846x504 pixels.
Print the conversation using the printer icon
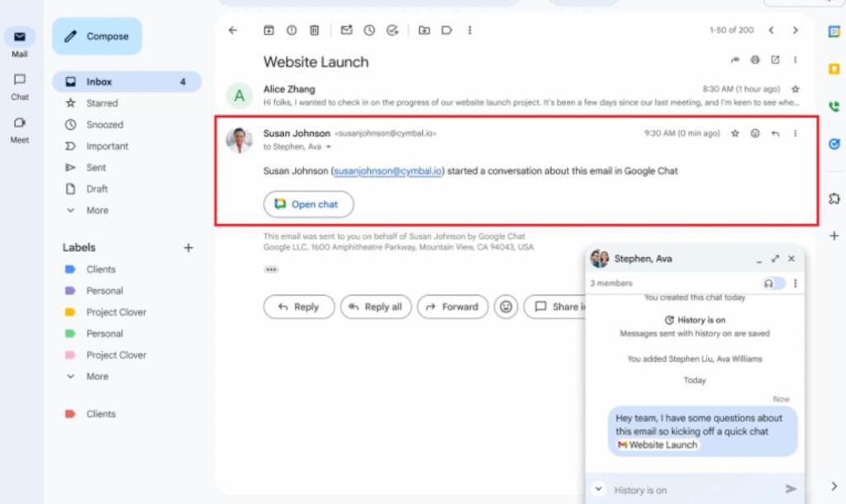(755, 60)
